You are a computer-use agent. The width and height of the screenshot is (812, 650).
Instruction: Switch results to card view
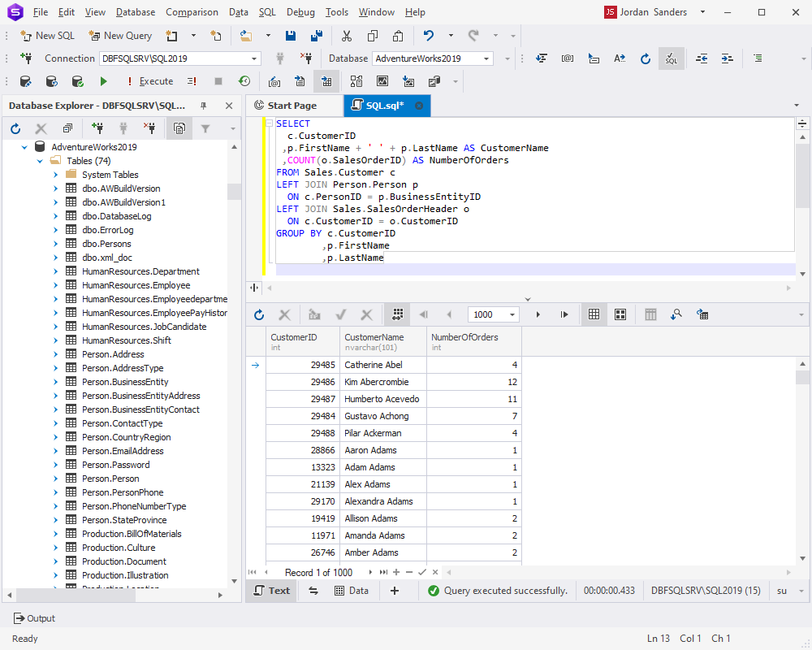pos(620,314)
